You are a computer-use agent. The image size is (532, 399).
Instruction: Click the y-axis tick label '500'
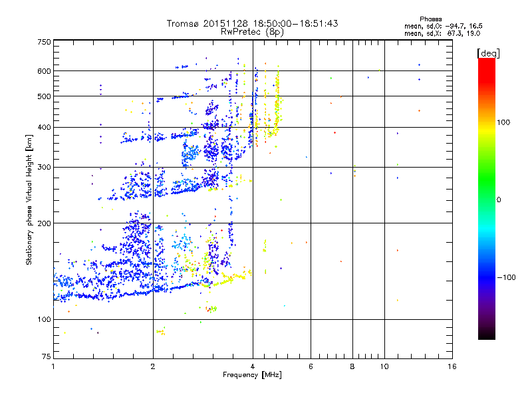pyautogui.click(x=44, y=96)
